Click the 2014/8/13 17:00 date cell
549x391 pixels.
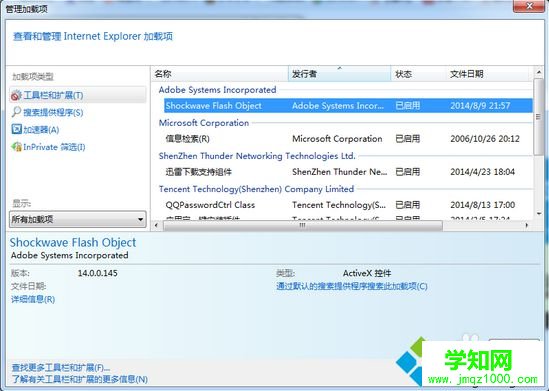(x=482, y=205)
